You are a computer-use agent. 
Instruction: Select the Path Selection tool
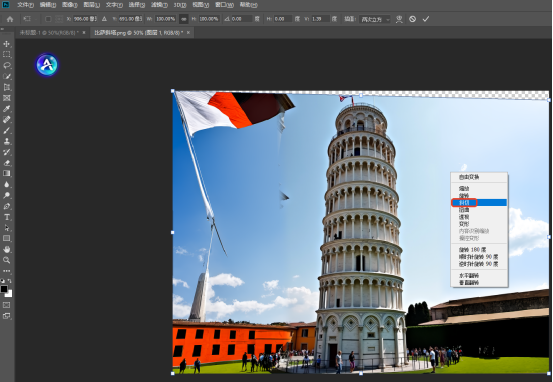(x=6, y=228)
